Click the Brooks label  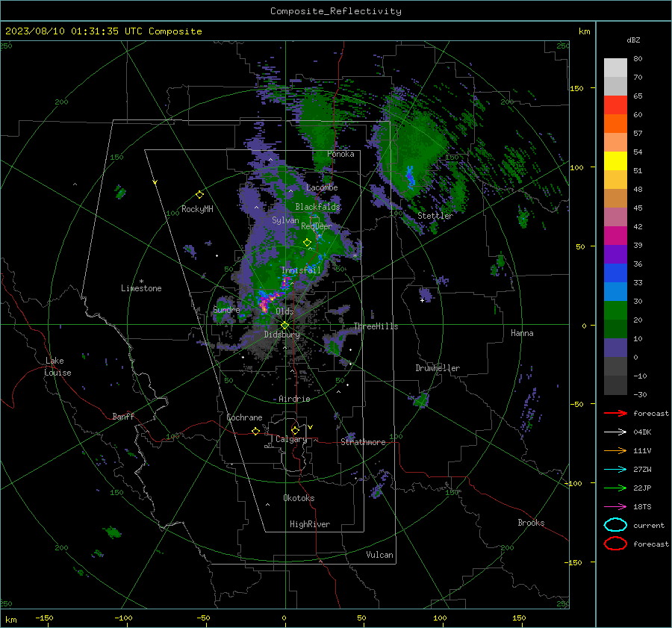coord(531,523)
